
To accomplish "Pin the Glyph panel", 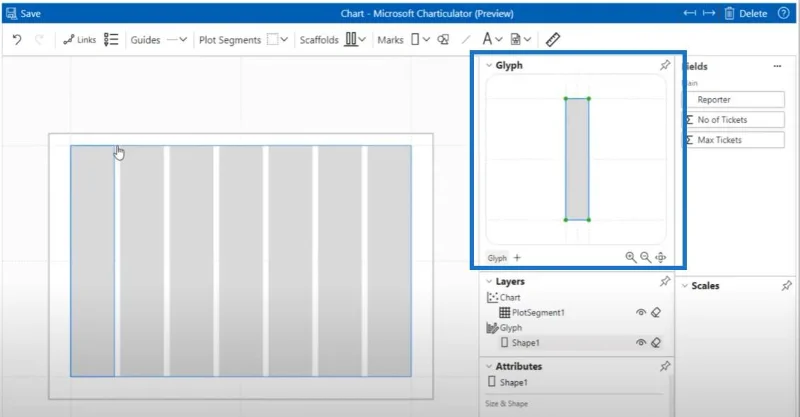I will point(665,65).
